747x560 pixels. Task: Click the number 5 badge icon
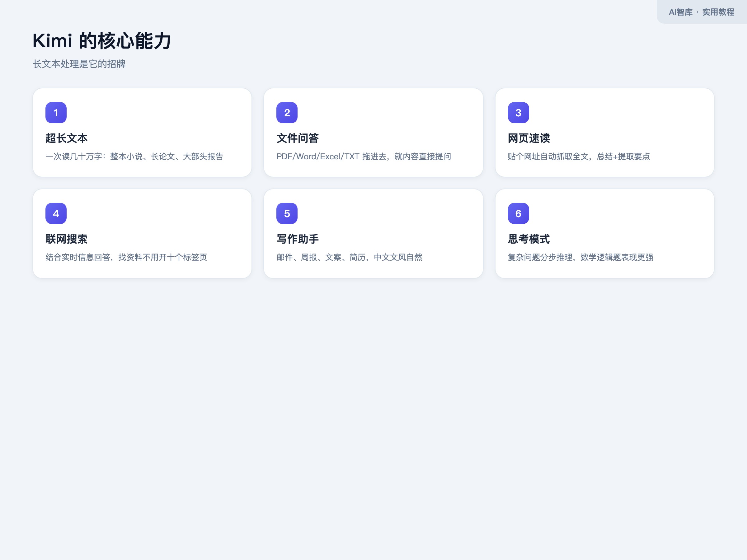(287, 213)
